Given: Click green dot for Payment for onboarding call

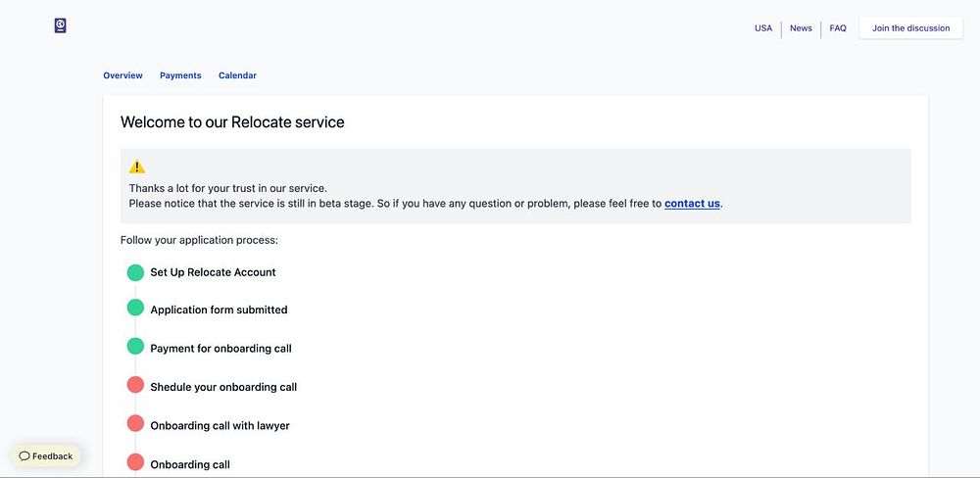Looking at the screenshot, I should pyautogui.click(x=135, y=347).
